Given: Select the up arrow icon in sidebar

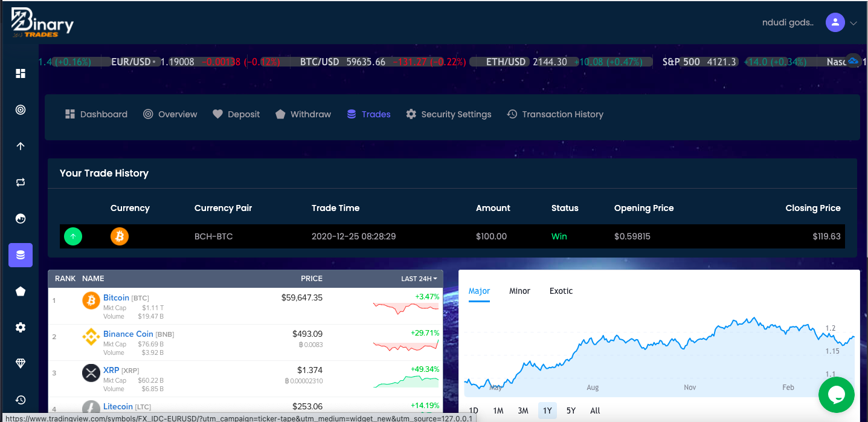Looking at the screenshot, I should point(21,146).
